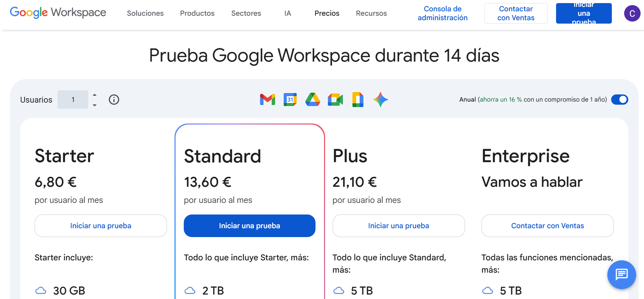Open the chat support bubble
The image size is (644, 299).
621,275
